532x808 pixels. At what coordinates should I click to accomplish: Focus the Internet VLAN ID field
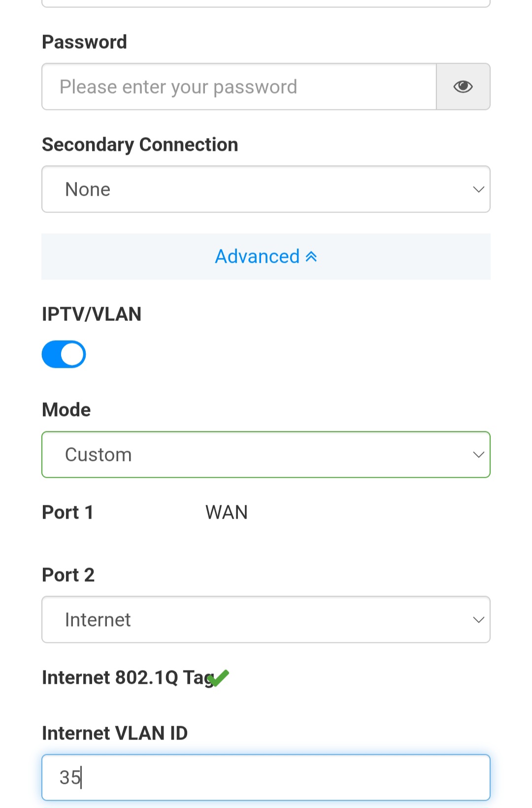pyautogui.click(x=266, y=777)
